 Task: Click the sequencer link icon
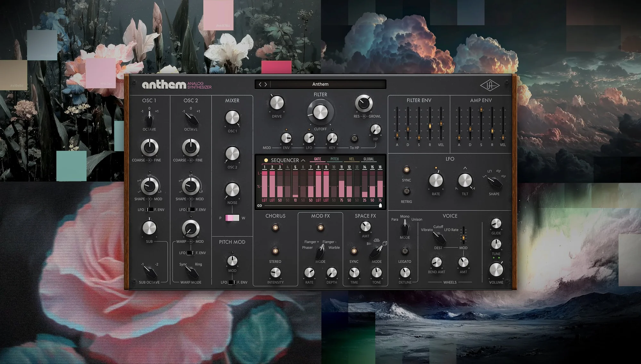260,205
